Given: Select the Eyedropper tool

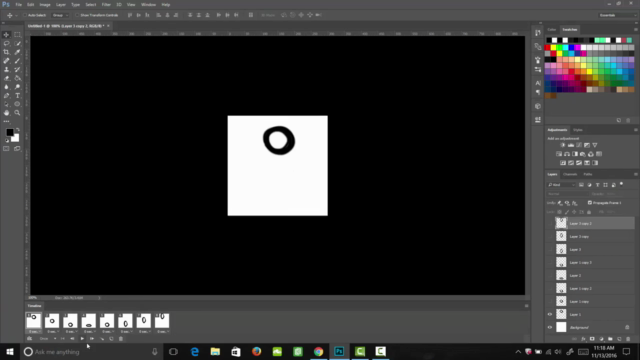Looking at the screenshot, I should [x=17, y=52].
